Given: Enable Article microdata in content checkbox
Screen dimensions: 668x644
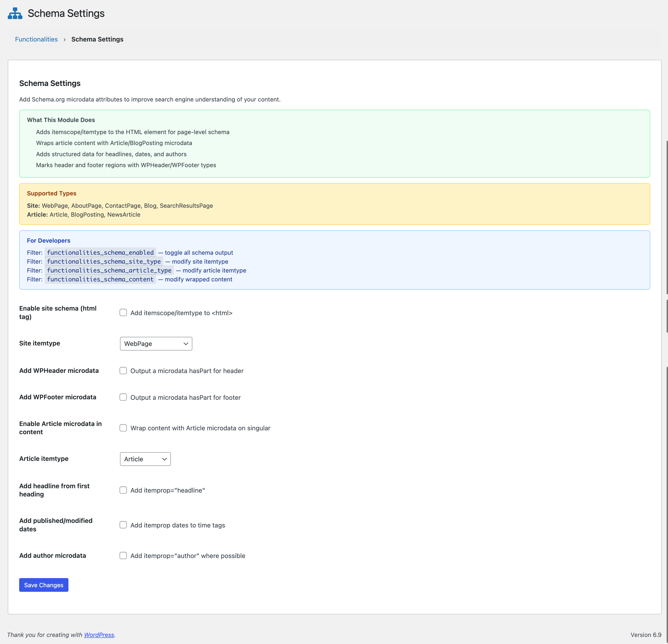Looking at the screenshot, I should pos(123,428).
